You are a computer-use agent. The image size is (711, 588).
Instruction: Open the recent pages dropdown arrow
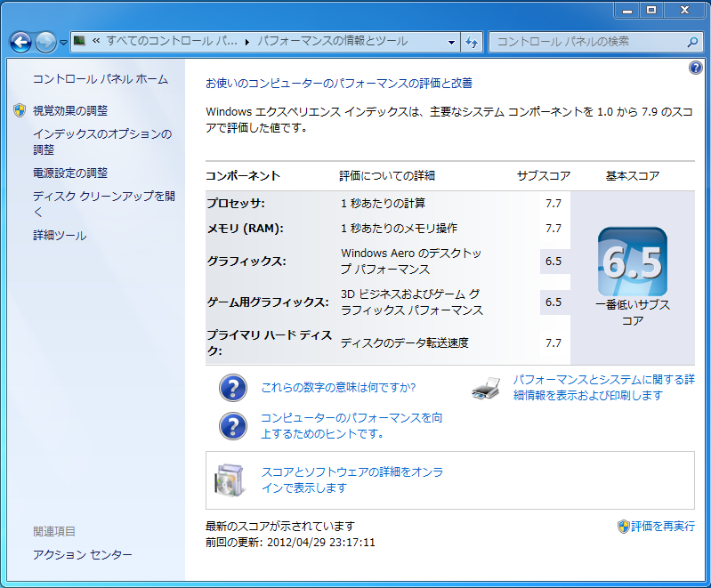pyautogui.click(x=63, y=43)
